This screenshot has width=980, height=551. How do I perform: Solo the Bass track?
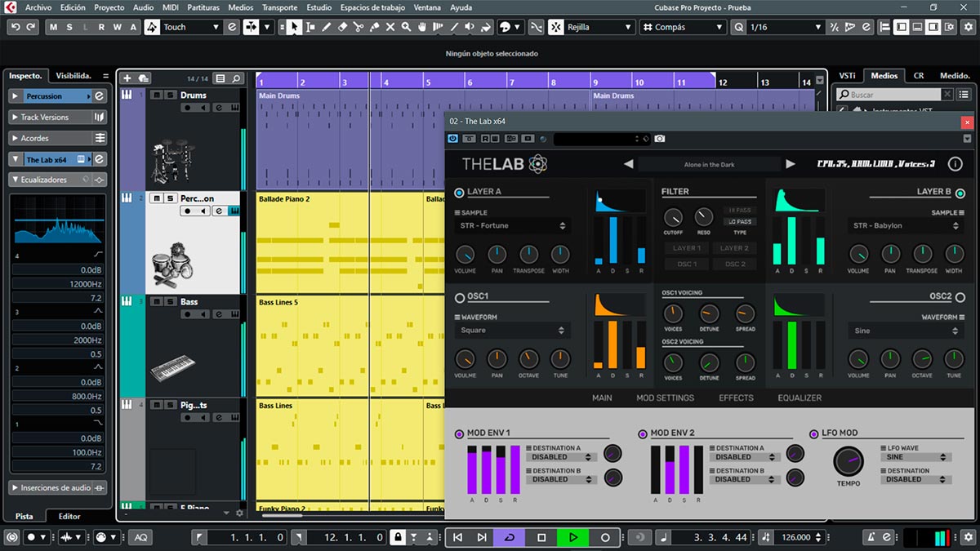170,302
